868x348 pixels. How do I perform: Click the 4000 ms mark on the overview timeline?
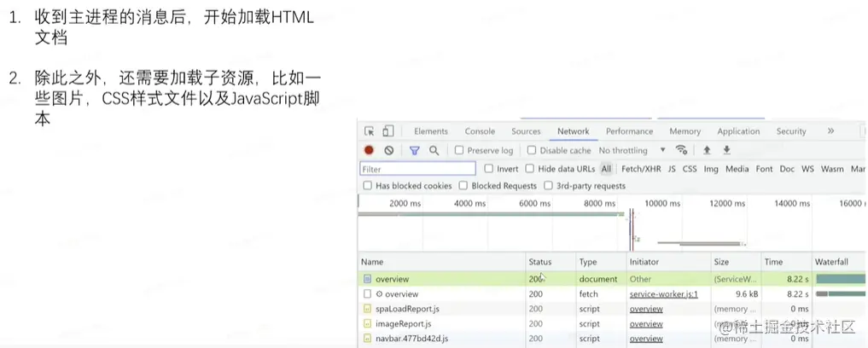click(470, 203)
